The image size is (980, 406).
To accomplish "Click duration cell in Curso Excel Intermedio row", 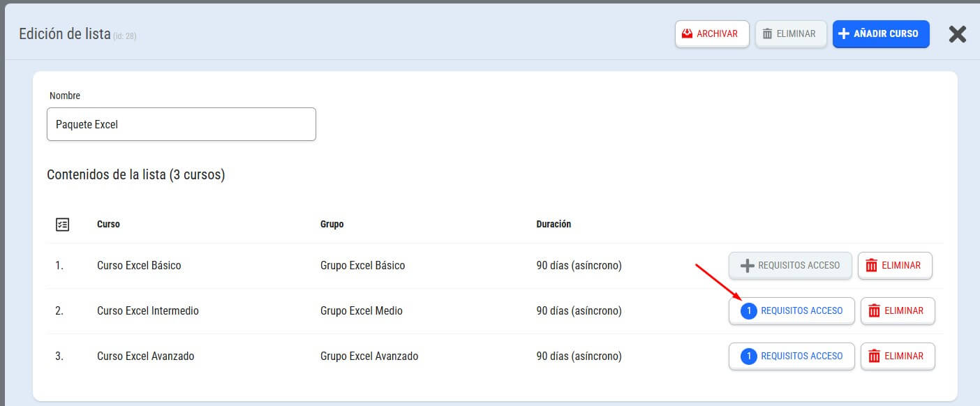I will coord(579,311).
